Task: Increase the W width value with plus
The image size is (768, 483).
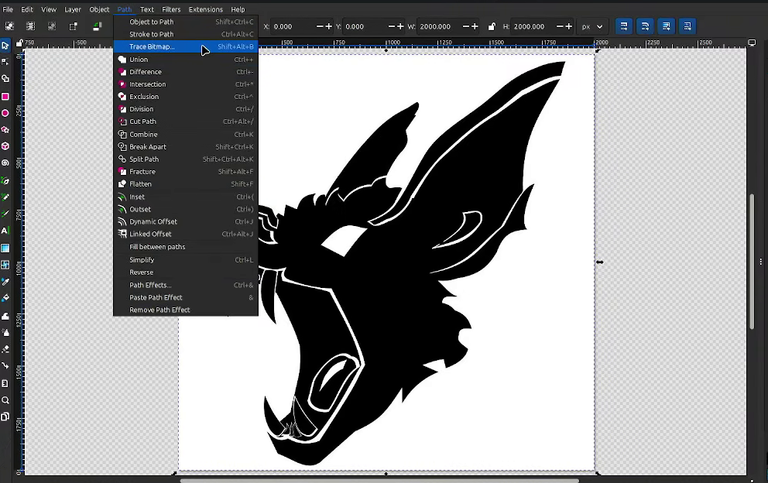Action: click(x=474, y=26)
